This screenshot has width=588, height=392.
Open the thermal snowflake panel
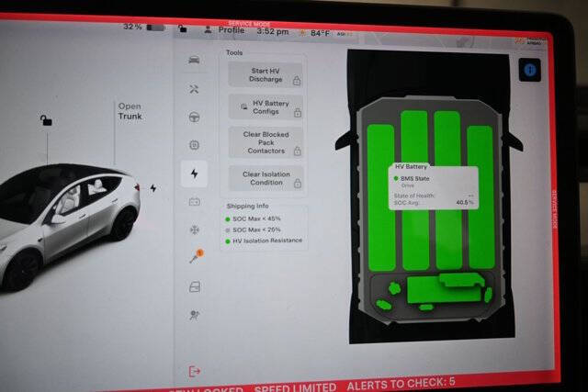[x=194, y=230]
